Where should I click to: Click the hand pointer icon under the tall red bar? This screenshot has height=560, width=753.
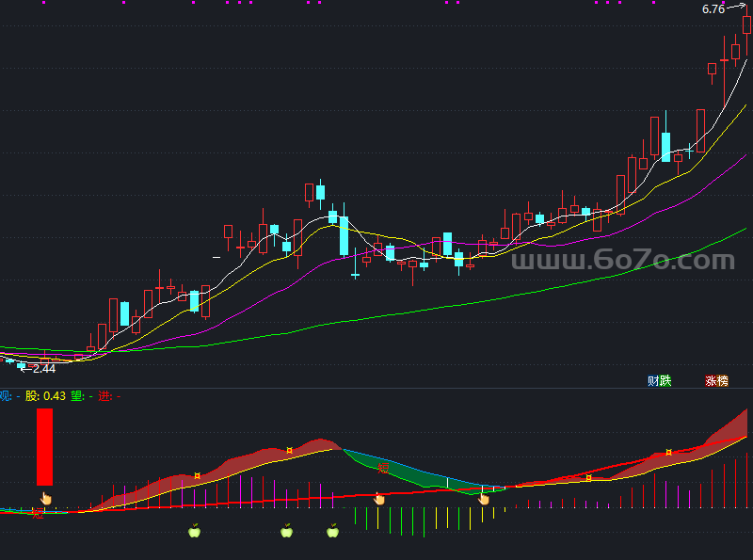pyautogui.click(x=45, y=499)
